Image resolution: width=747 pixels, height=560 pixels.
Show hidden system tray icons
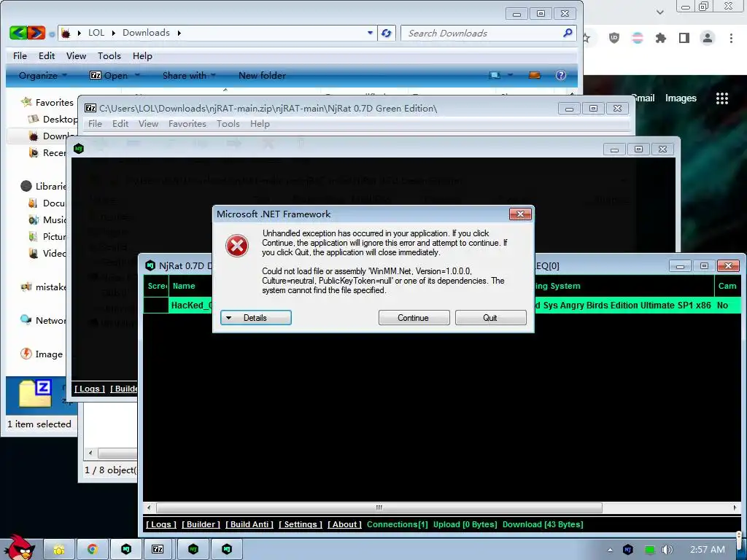coord(610,550)
